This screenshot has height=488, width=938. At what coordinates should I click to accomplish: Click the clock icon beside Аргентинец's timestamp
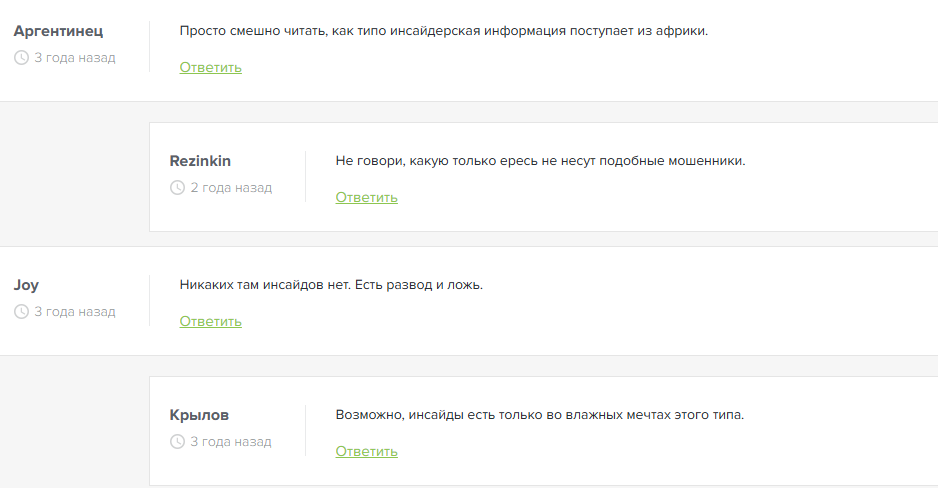point(21,58)
